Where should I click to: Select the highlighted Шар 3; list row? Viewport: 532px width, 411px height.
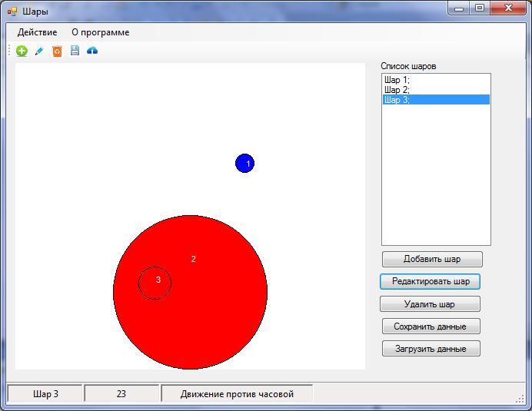click(436, 100)
